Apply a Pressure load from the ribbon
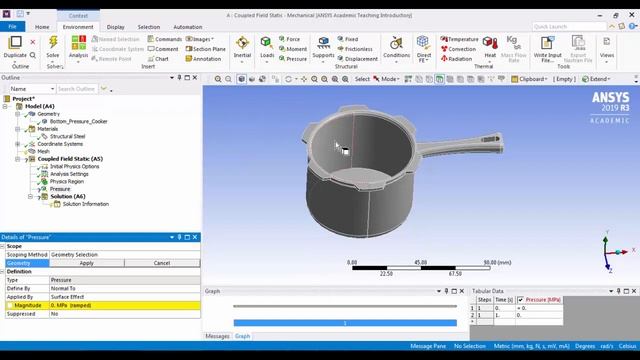This screenshot has height=360, width=640. point(293,59)
